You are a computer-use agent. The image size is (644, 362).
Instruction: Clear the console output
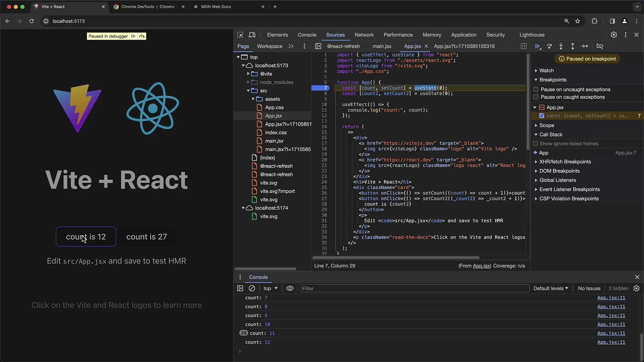[252, 288]
